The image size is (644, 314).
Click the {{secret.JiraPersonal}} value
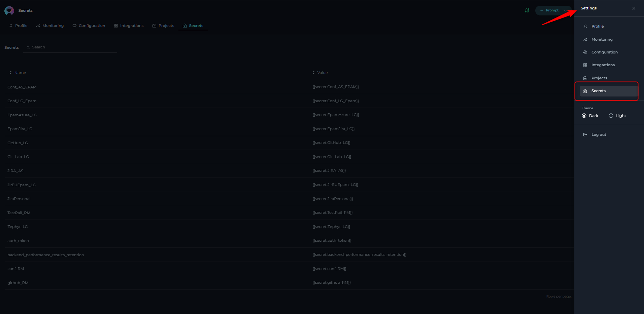point(333,199)
